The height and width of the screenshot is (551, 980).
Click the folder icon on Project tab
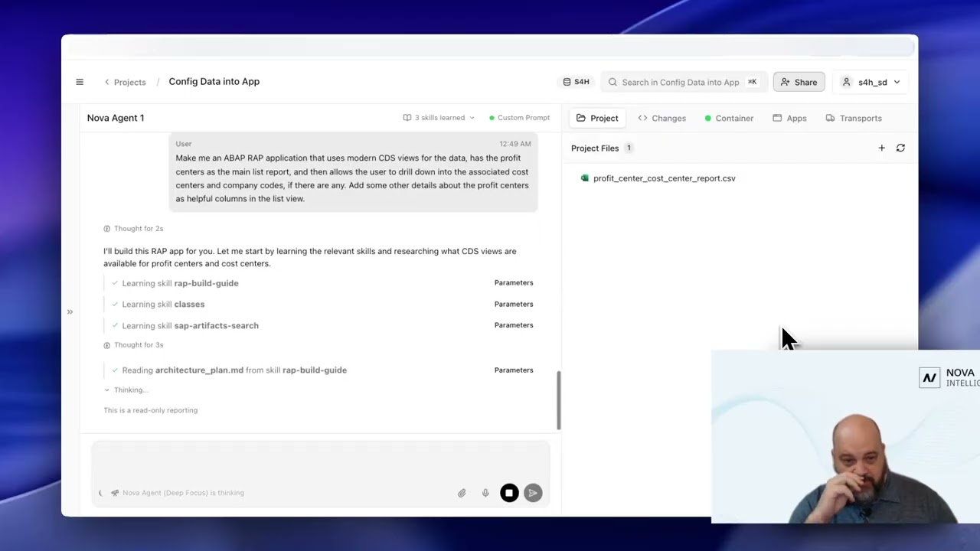coord(581,118)
